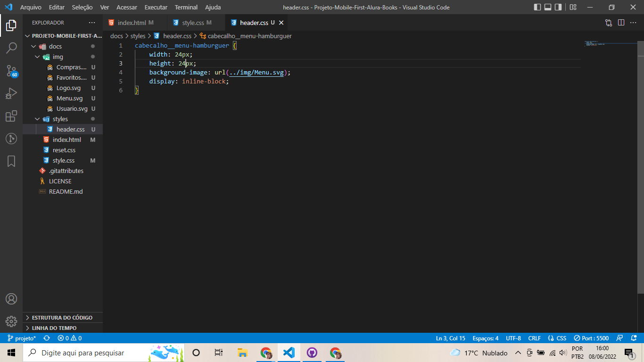Collapse the PROJETO-MOBILE-FIRST-A... root folder
The width and height of the screenshot is (644, 362).
(63, 36)
